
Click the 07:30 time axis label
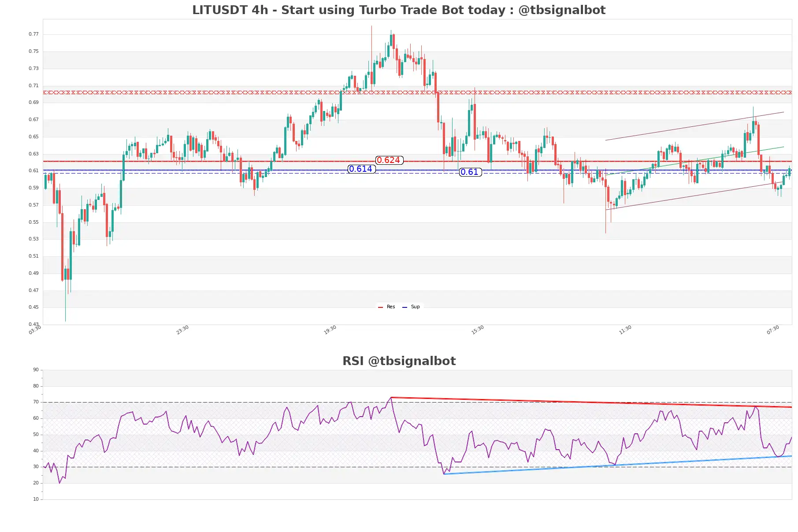[x=773, y=330]
